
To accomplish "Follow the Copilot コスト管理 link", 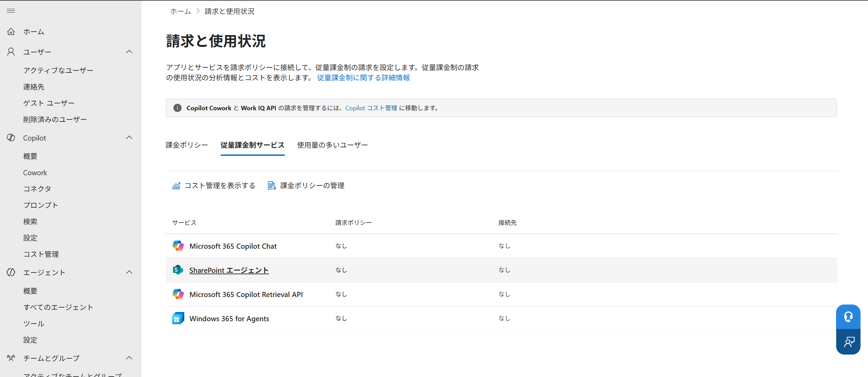I will pyautogui.click(x=371, y=108).
